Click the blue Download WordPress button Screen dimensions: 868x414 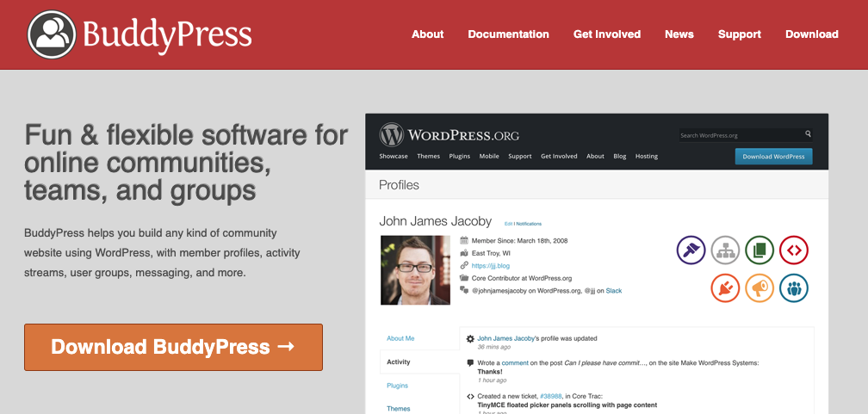coord(773,157)
